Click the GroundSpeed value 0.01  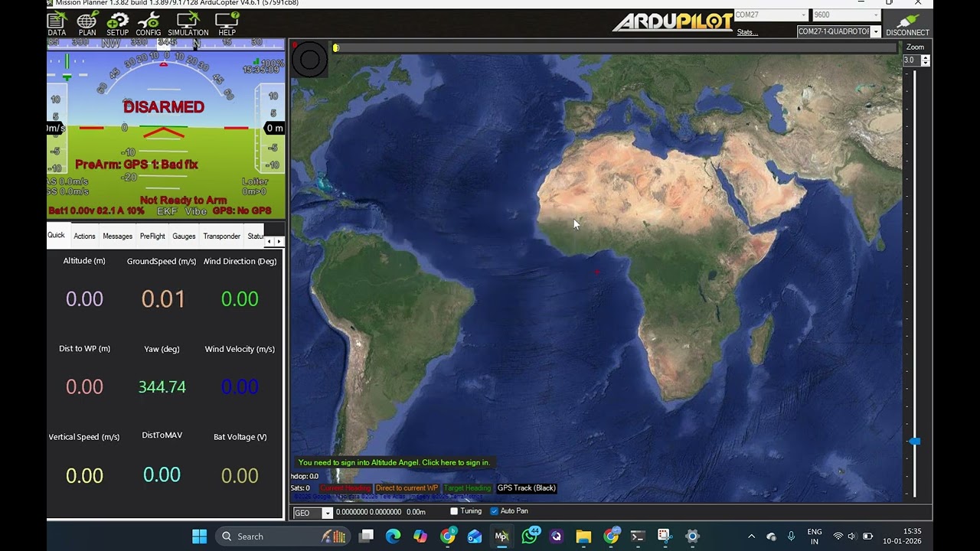coord(163,298)
